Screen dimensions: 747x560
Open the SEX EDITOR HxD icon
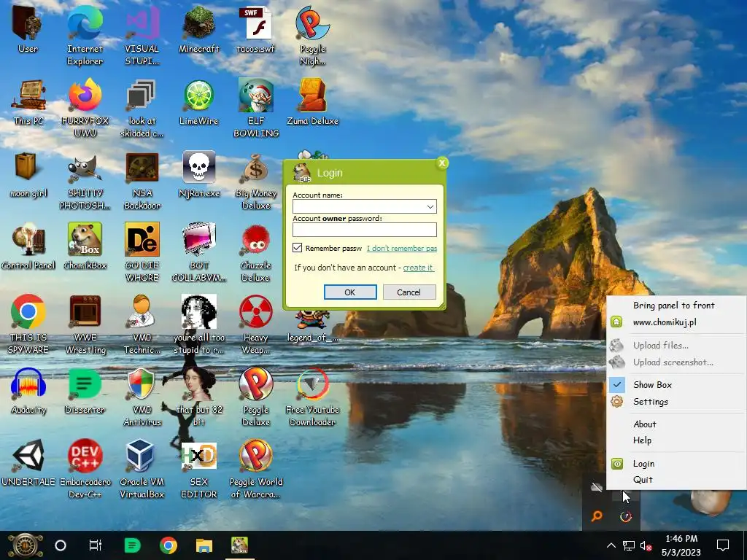[x=198, y=456]
